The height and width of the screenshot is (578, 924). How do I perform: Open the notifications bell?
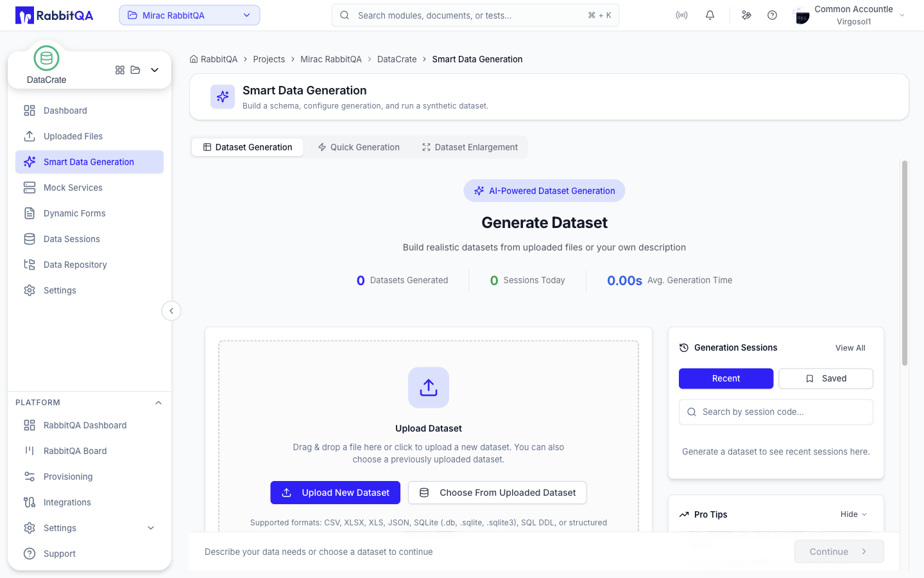(x=710, y=15)
